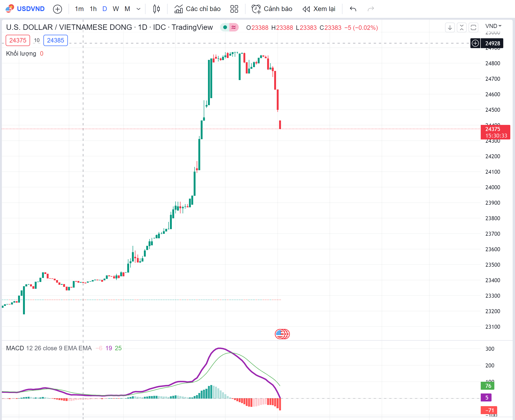This screenshot has height=420, width=515.
Task: Click the MACD indicator legend title
Action: point(15,348)
